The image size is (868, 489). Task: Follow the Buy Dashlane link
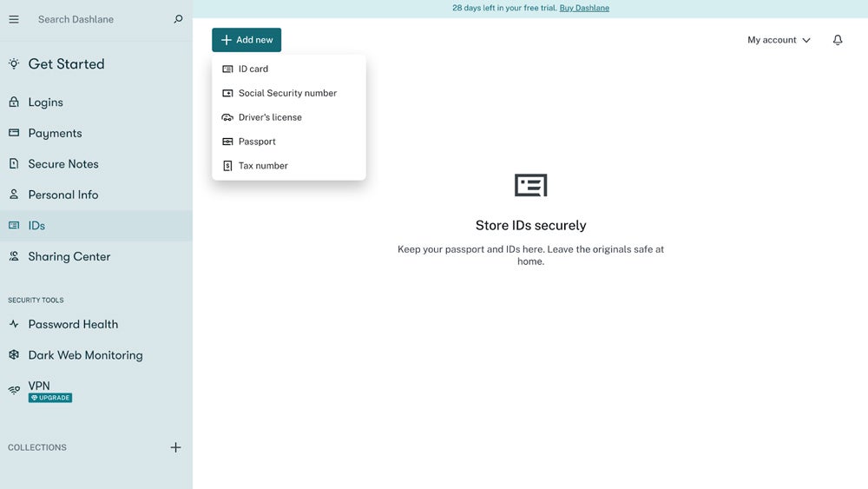(584, 8)
